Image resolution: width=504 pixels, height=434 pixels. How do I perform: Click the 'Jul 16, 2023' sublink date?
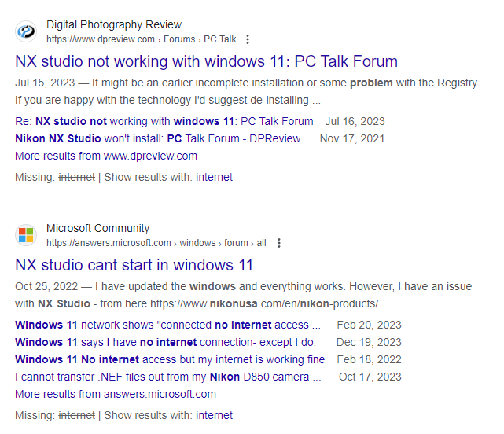(x=355, y=121)
